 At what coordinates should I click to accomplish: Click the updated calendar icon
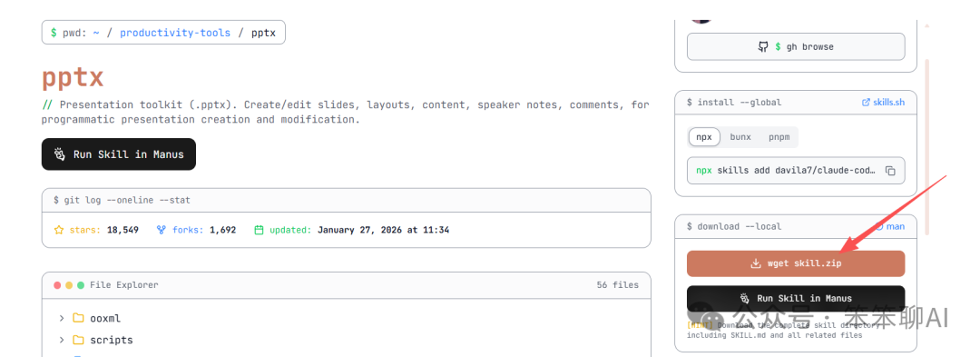click(x=259, y=230)
